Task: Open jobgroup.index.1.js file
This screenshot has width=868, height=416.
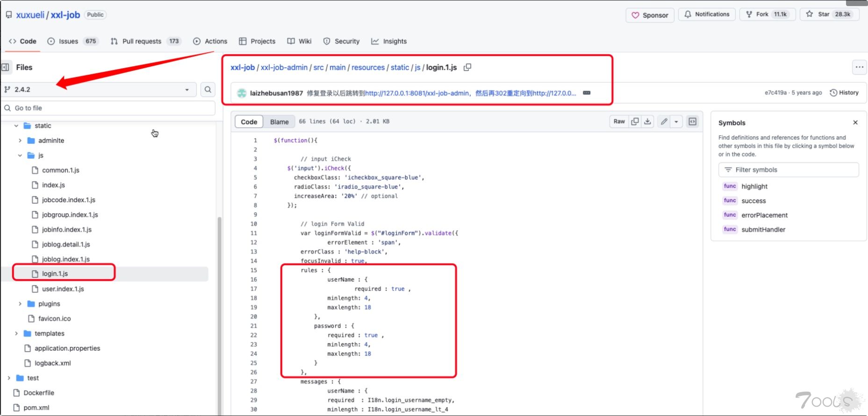Action: [x=70, y=215]
